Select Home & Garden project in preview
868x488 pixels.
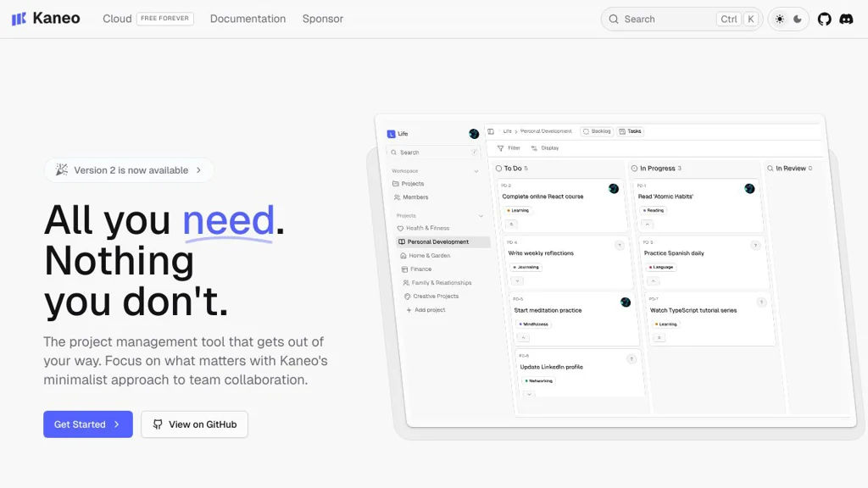click(x=426, y=256)
